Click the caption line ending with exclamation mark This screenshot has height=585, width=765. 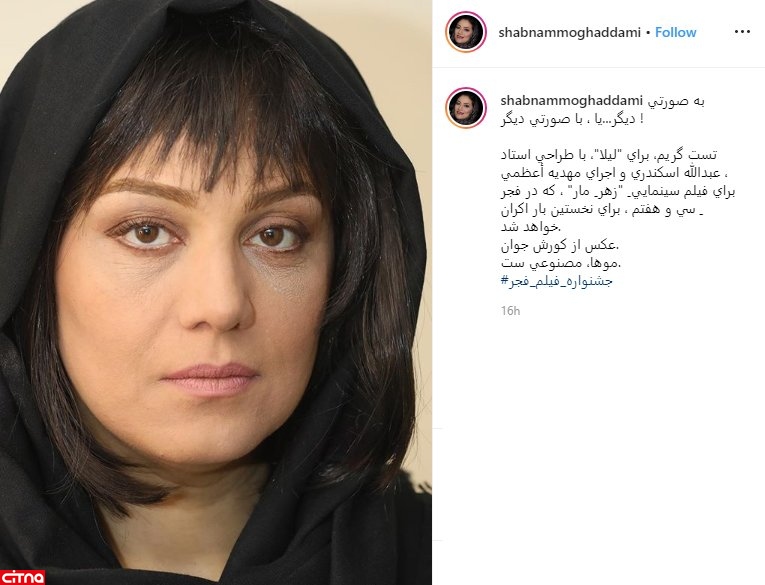tap(572, 120)
